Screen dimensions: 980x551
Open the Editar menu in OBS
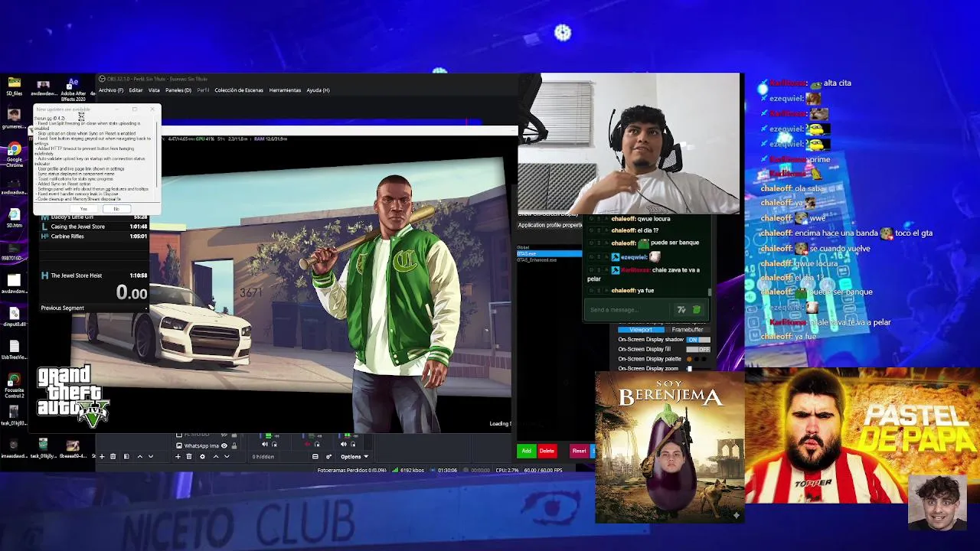tap(136, 90)
